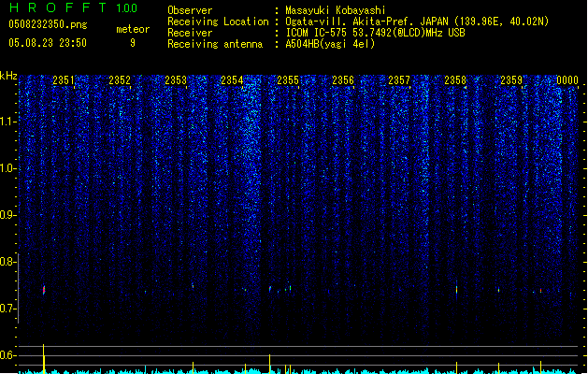Click time marker 2351
This screenshot has height=374, width=588.
(64, 80)
